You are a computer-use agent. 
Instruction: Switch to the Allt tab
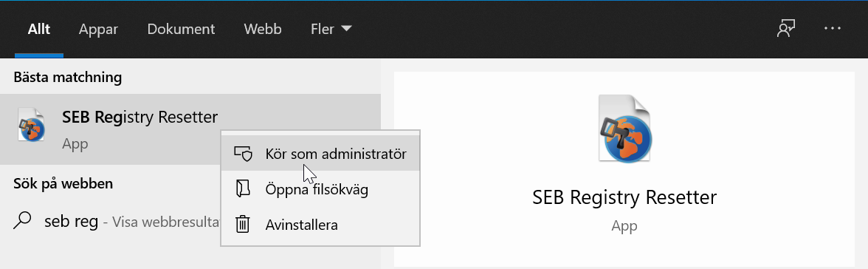point(38,29)
